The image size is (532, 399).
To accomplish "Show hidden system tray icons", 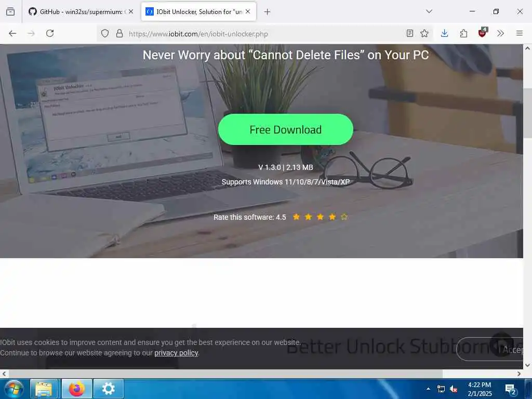I will (x=428, y=389).
